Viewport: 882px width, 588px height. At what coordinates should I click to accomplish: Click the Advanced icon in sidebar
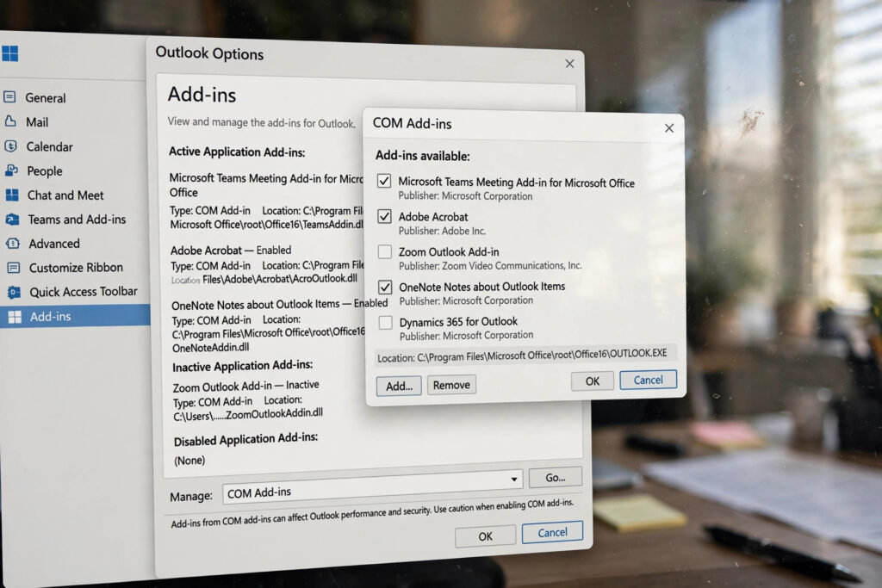point(13,244)
